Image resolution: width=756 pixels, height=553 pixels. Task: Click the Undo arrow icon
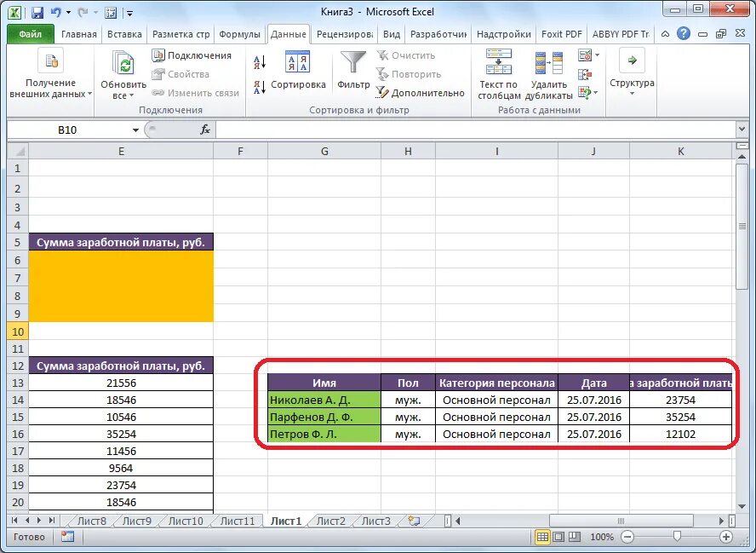55,13
